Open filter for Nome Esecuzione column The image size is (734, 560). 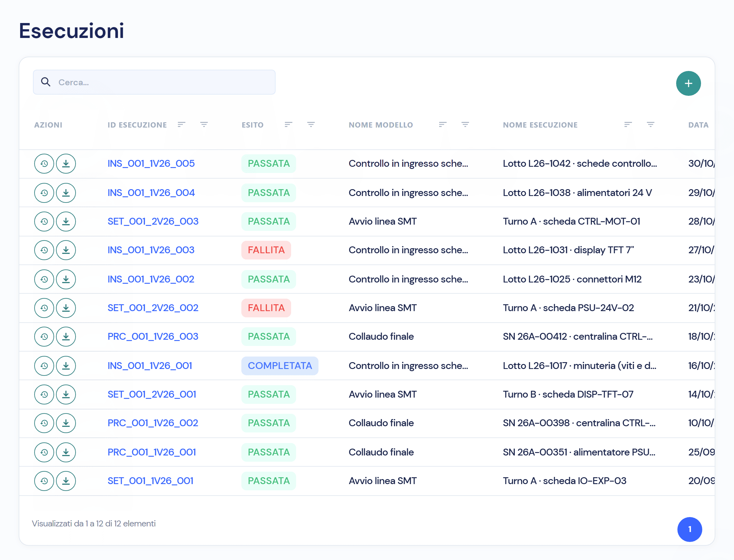coord(650,125)
